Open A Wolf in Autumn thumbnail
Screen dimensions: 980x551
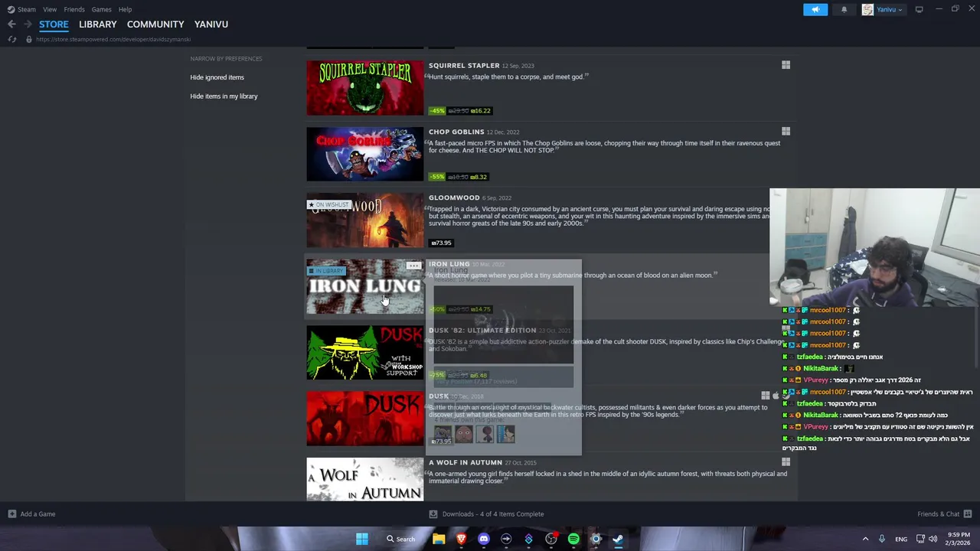tap(365, 480)
